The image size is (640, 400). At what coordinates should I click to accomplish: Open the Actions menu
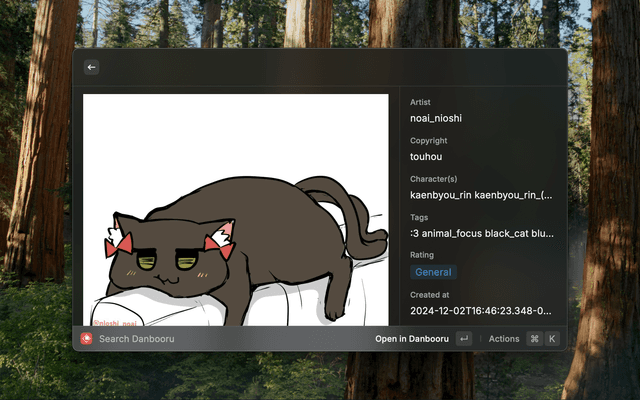(x=504, y=339)
